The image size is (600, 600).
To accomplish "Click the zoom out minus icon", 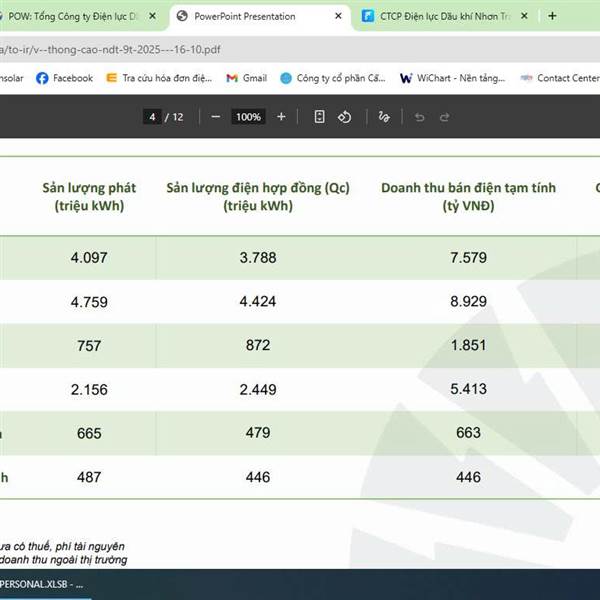I will click(215, 117).
